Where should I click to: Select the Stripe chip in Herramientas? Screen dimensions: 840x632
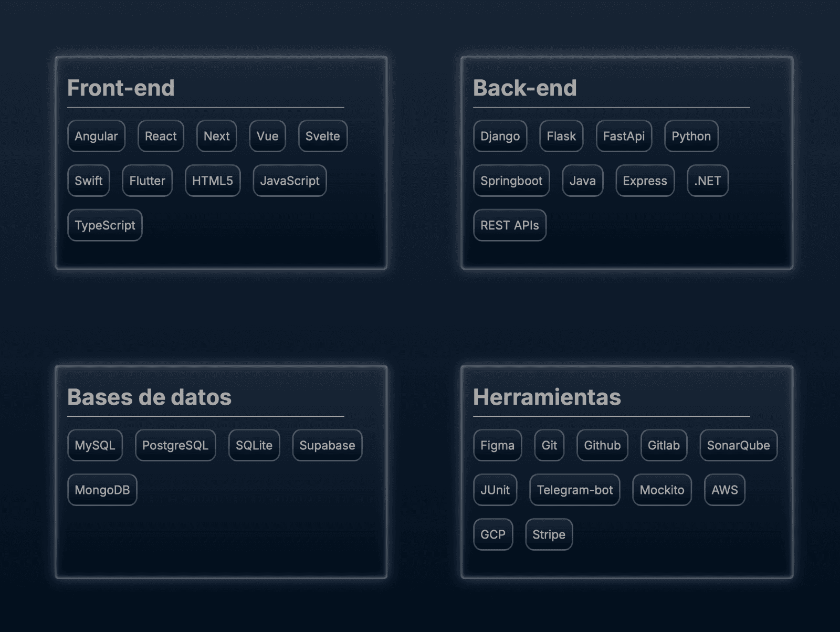click(549, 534)
